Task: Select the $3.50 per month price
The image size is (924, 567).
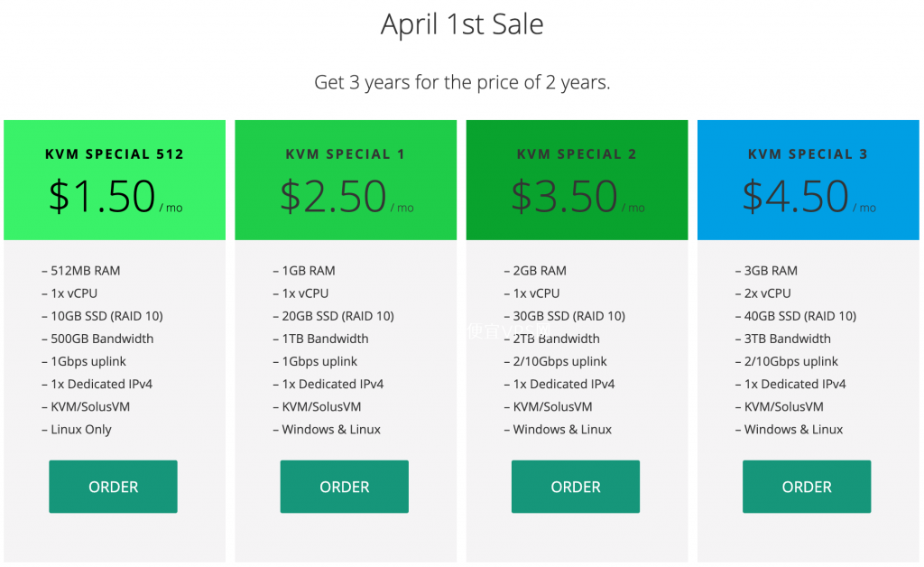Action: click(577, 196)
